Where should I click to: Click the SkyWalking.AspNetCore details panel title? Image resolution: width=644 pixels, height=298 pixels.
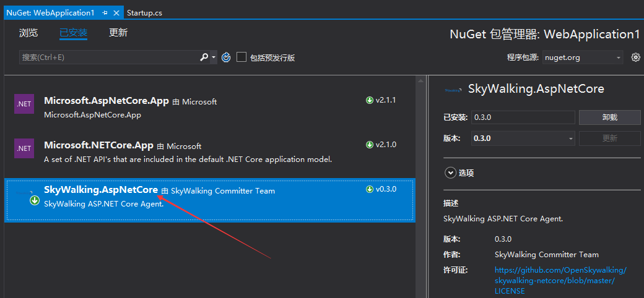(x=536, y=89)
